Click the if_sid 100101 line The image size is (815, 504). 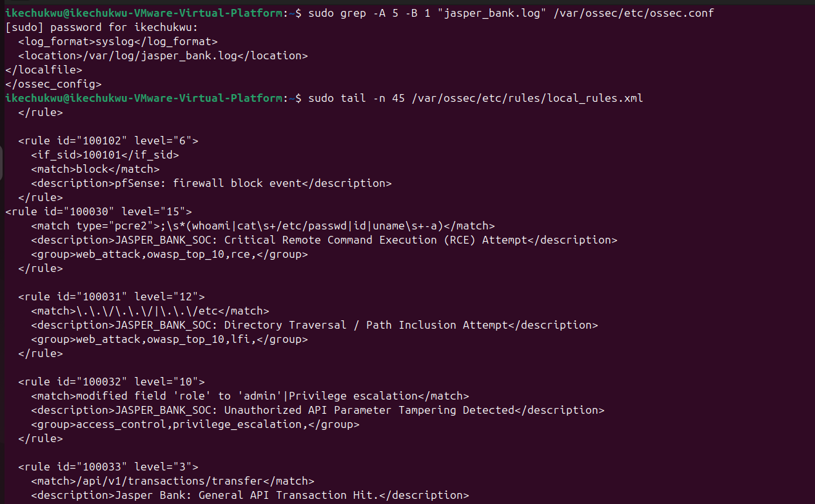pyautogui.click(x=105, y=155)
